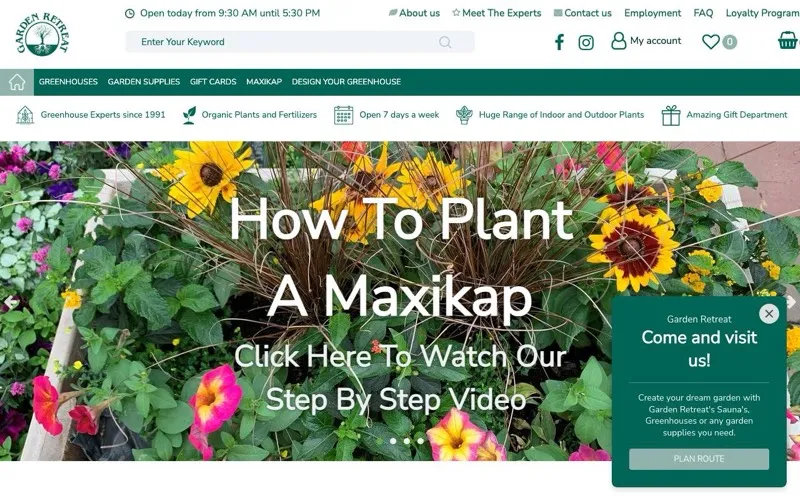Open the Loyalty Program link

click(x=762, y=13)
